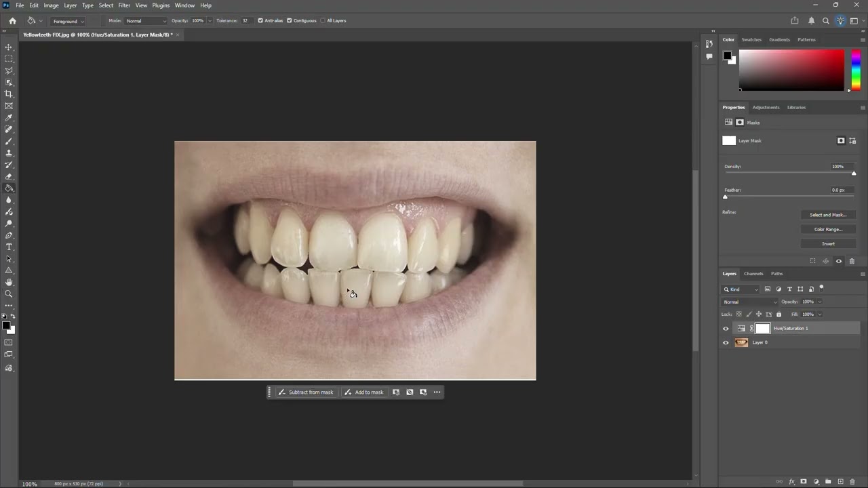Click Subtract from mask
The height and width of the screenshot is (488, 868).
[x=306, y=392]
